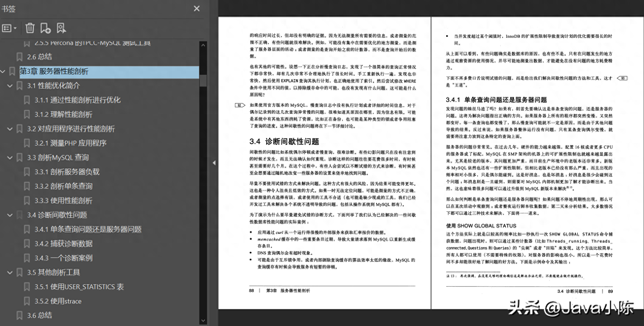
Task: Jump to 3.5.1 使用USER_STATISTICS 表
Action: (x=79, y=287)
